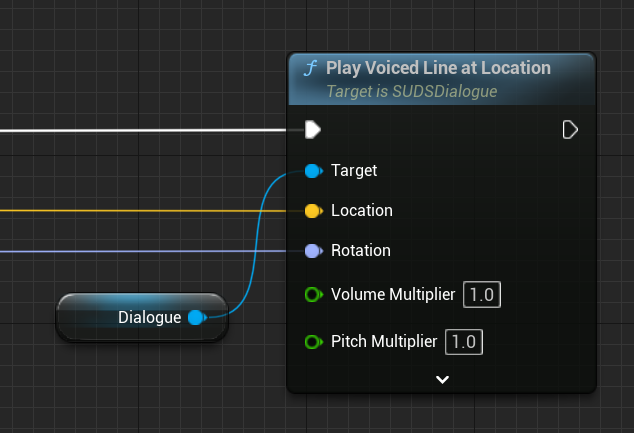This screenshot has width=634, height=433.
Task: Select the Play Voiced Line at Location title
Action: 438,68
